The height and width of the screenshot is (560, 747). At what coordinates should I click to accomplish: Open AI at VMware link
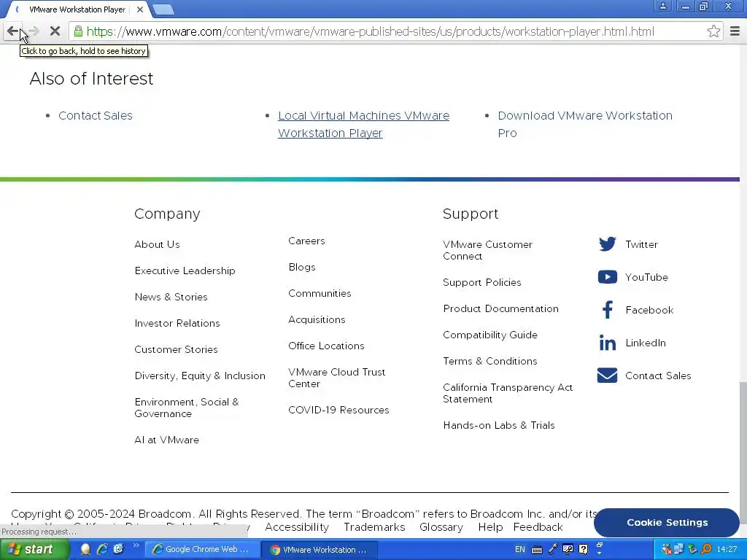tap(167, 440)
